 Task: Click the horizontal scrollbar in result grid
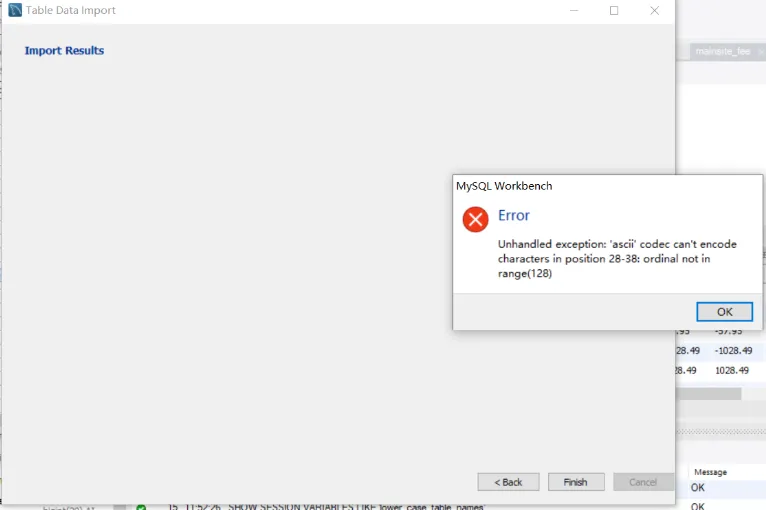click(708, 394)
